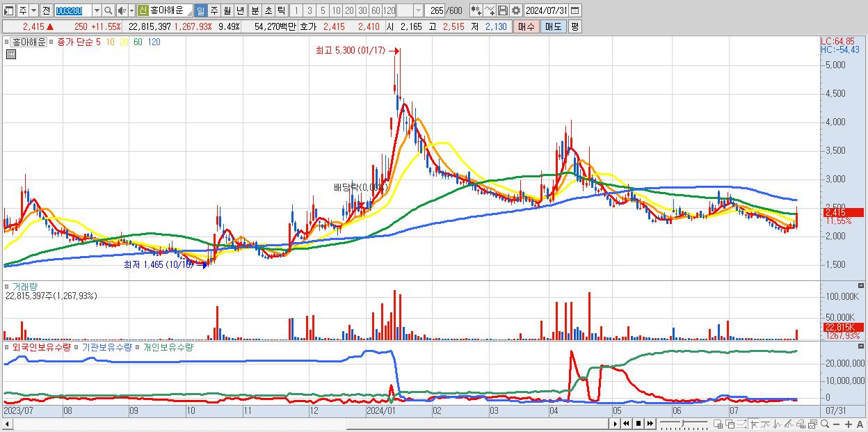Adjust the chart zoom slider handle
The image size is (868, 432).
(x=683, y=423)
